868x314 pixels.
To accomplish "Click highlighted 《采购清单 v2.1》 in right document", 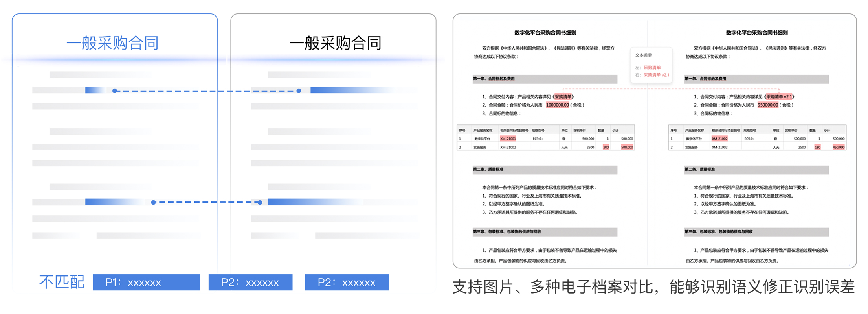I will (780, 97).
